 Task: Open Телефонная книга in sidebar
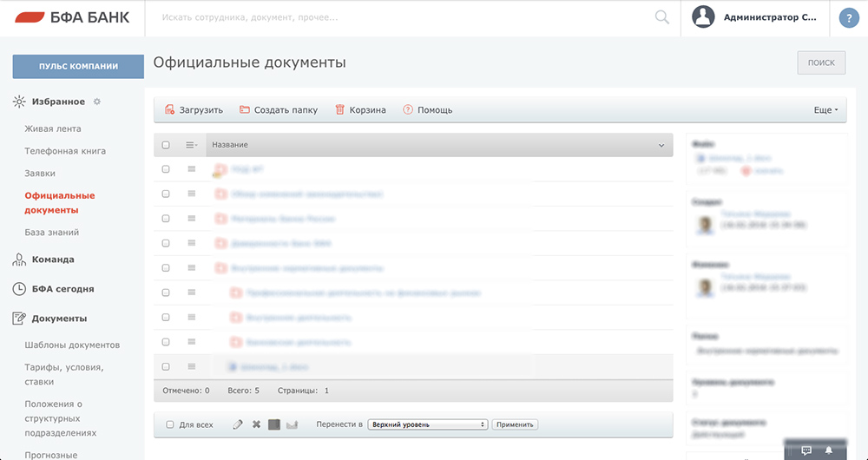tap(65, 151)
